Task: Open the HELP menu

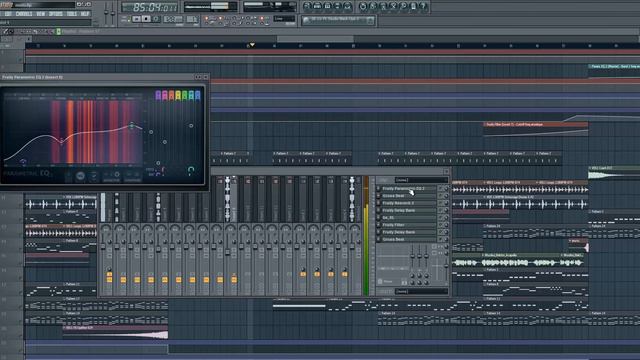Action: (85, 14)
